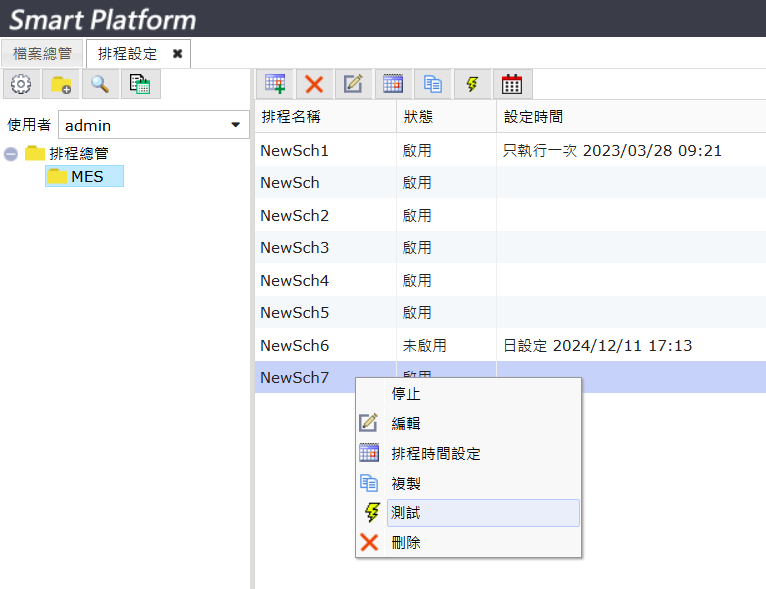Screen dimensions: 766x589
Task: Choose 排程時間設定 from the context menu
Action: [436, 454]
